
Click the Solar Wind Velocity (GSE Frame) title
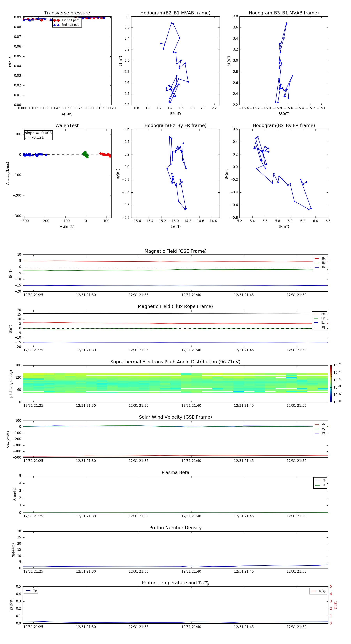175,417
